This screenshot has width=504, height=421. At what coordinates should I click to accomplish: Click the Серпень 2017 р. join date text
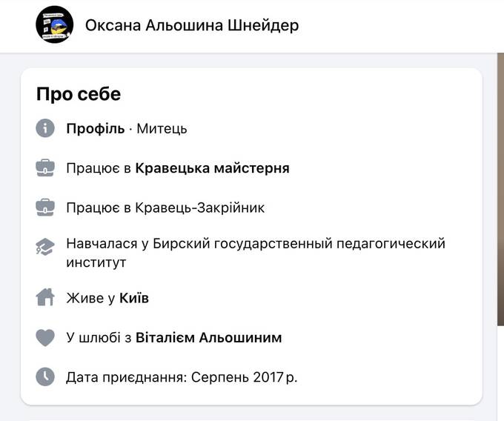[246, 377]
